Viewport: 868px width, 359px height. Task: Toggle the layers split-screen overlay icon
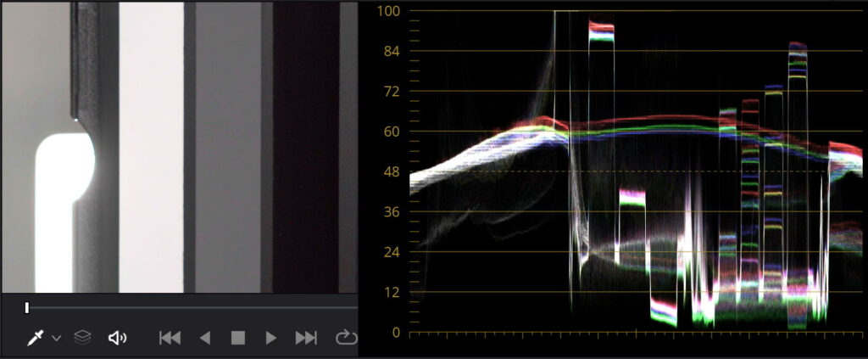pos(82,337)
